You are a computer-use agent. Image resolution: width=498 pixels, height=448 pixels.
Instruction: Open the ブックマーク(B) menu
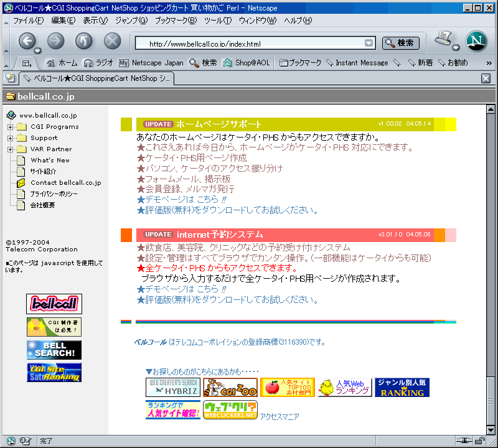[176, 21]
